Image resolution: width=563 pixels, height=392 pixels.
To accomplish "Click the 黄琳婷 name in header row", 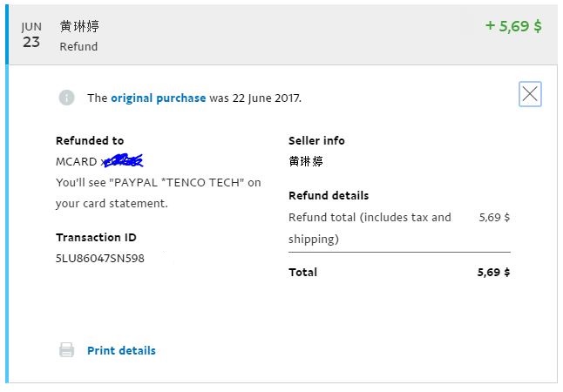I will [79, 26].
